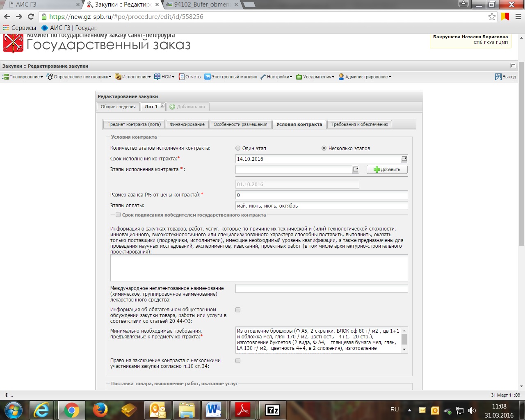Open Сервисы apps shortcut
The height and width of the screenshot is (420, 525).
point(19,28)
